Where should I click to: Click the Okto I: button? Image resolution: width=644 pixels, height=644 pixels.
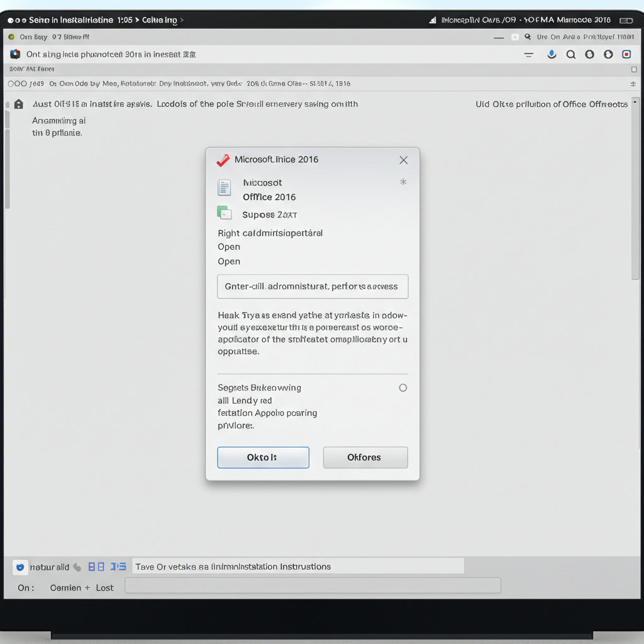tap(263, 458)
